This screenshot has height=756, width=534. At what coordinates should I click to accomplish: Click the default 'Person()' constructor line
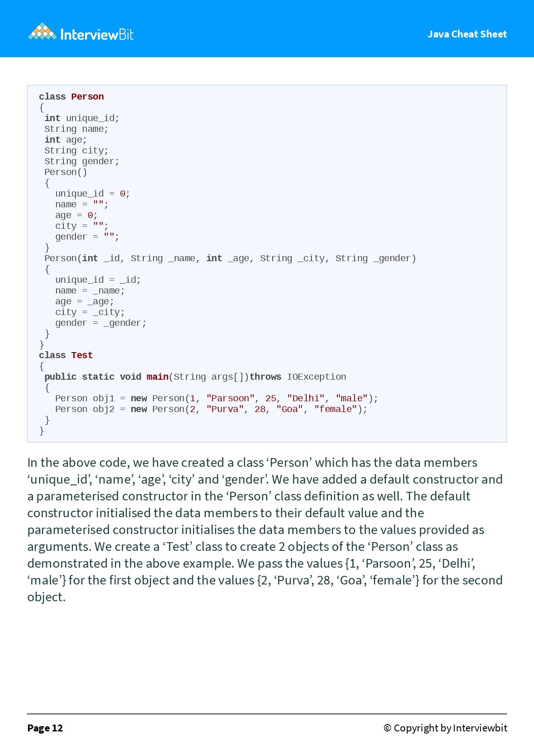point(66,172)
